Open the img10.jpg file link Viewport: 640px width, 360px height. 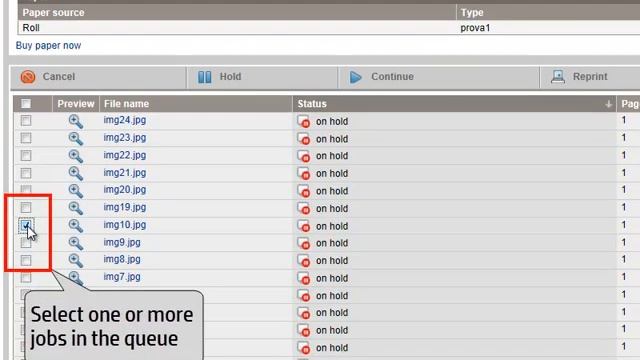tap(124, 225)
